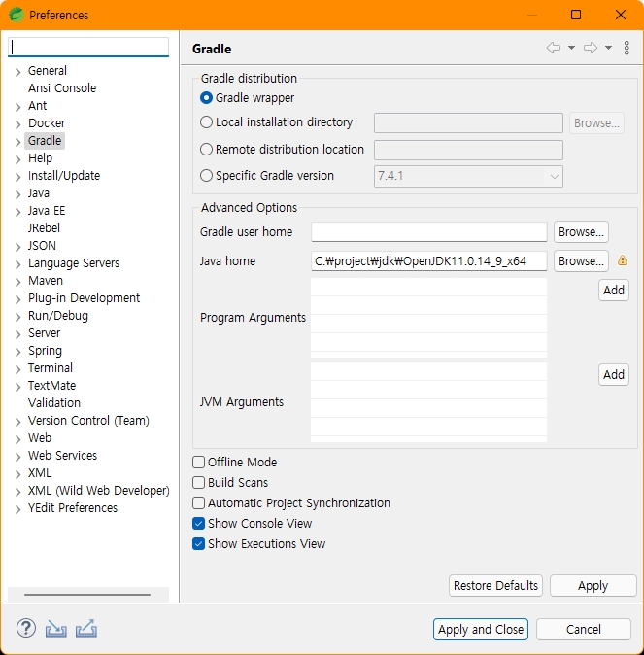
Task: Focus the preferences filter text box
Action: [x=88, y=47]
